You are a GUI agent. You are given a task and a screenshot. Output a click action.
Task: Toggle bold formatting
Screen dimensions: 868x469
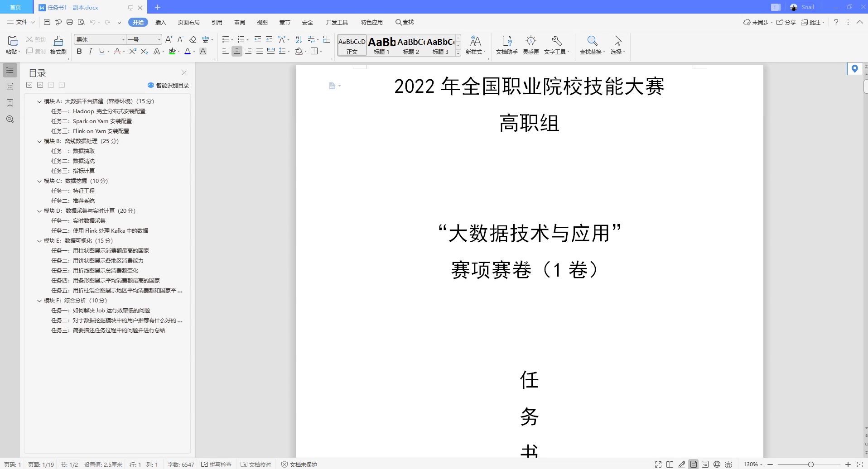click(x=79, y=52)
